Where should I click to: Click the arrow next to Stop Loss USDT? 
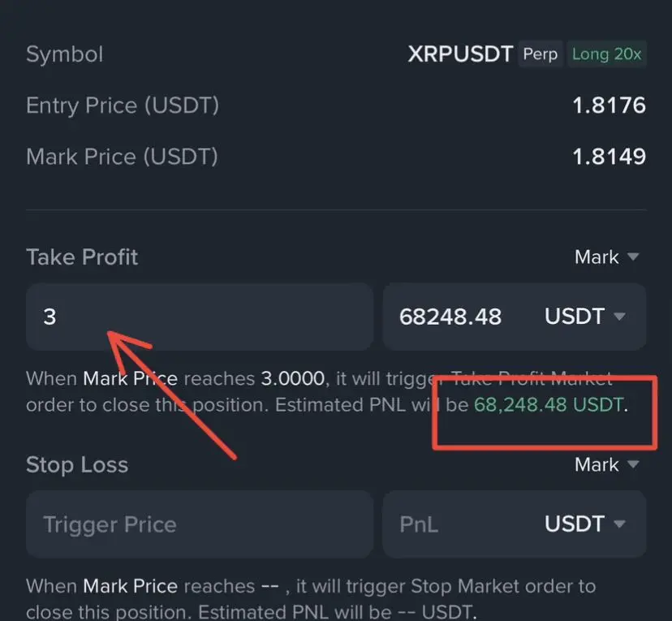[620, 524]
